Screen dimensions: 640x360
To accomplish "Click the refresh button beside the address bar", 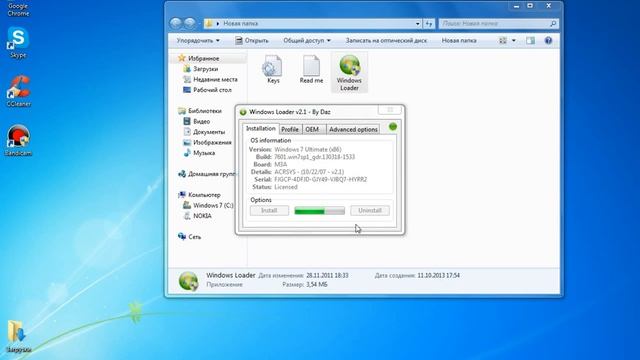I will click(429, 24).
